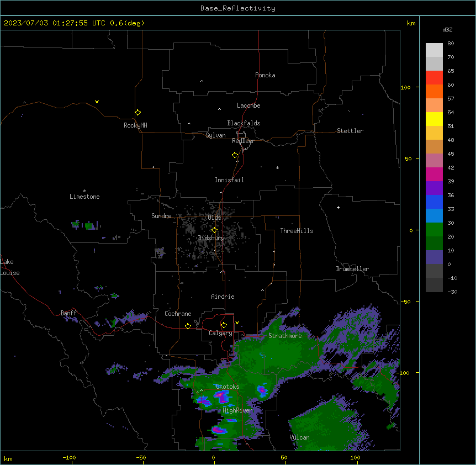Click the yellow diamond marker south of RedDeer
476x465 pixels.
tap(235, 155)
